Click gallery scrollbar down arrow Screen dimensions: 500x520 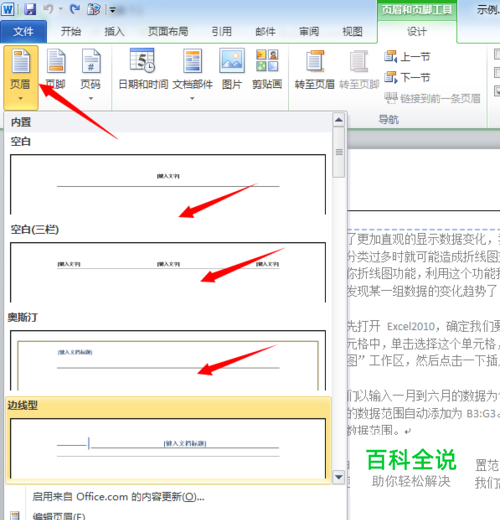click(x=339, y=477)
